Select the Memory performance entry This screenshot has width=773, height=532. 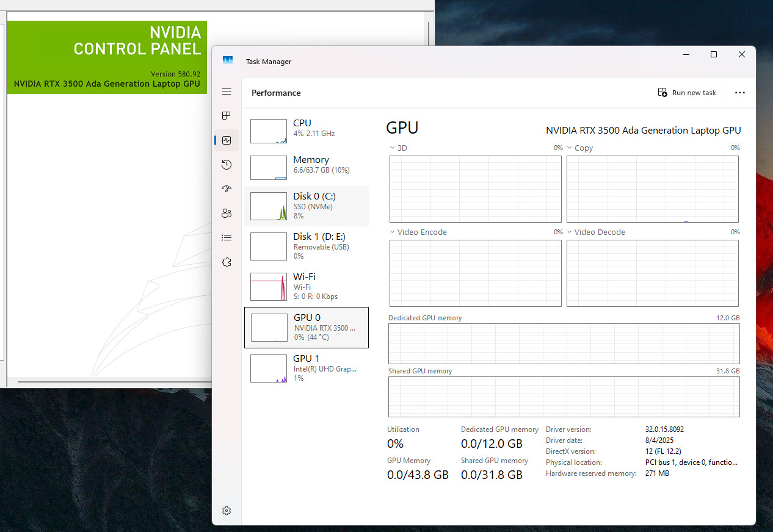[x=307, y=167]
